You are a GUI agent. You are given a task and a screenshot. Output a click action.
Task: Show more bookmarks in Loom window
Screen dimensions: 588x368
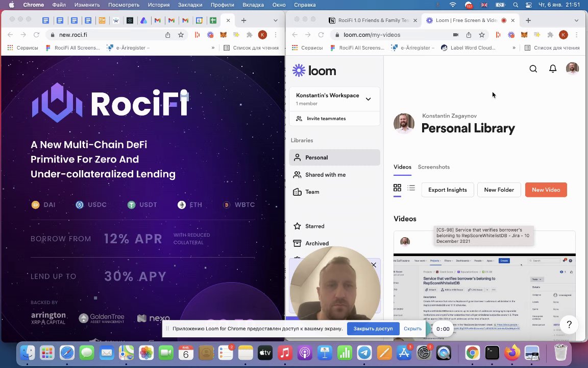(x=514, y=48)
